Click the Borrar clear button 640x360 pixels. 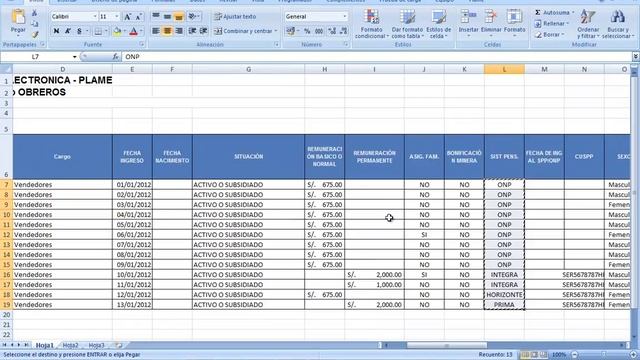[x=549, y=35]
